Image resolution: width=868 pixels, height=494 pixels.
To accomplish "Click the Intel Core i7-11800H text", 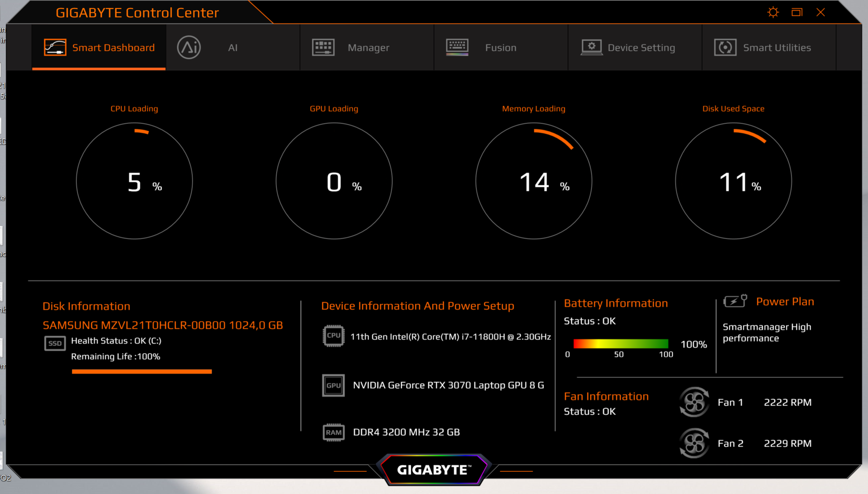I will [x=451, y=337].
